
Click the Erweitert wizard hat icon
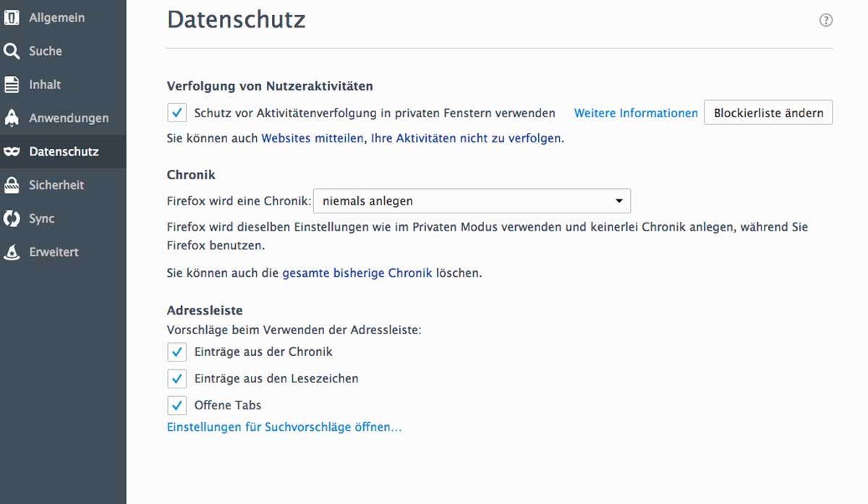point(12,252)
